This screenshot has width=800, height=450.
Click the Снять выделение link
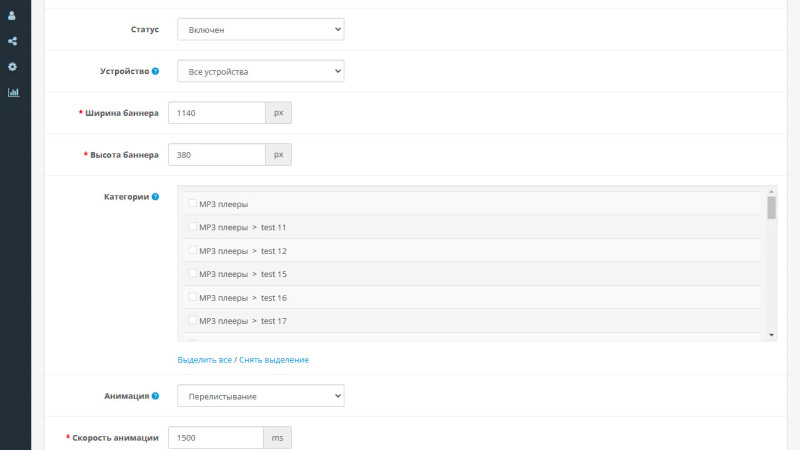[x=274, y=360]
